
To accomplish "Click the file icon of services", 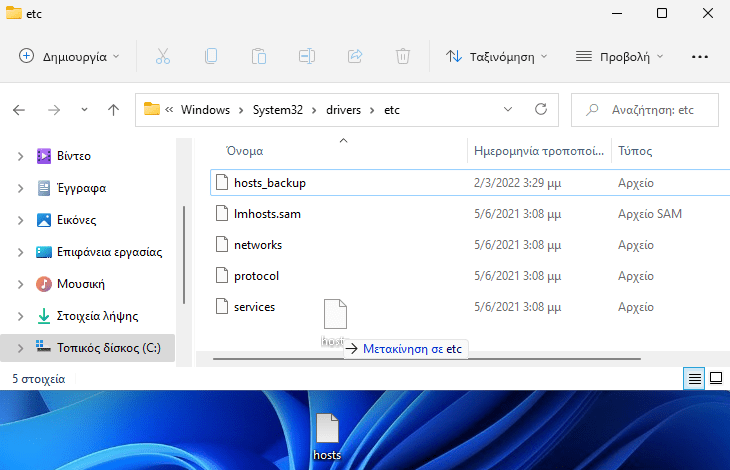I will tap(222, 307).
